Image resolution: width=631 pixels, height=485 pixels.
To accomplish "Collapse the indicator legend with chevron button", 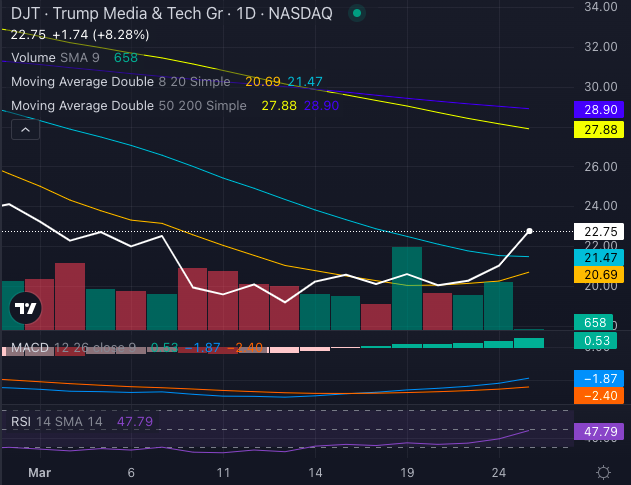I will [25, 128].
